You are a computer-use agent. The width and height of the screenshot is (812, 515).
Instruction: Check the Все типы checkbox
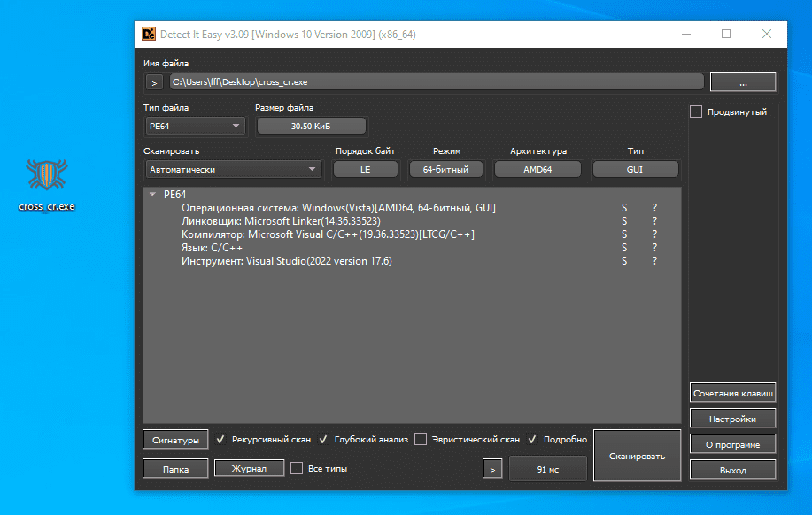(x=298, y=468)
